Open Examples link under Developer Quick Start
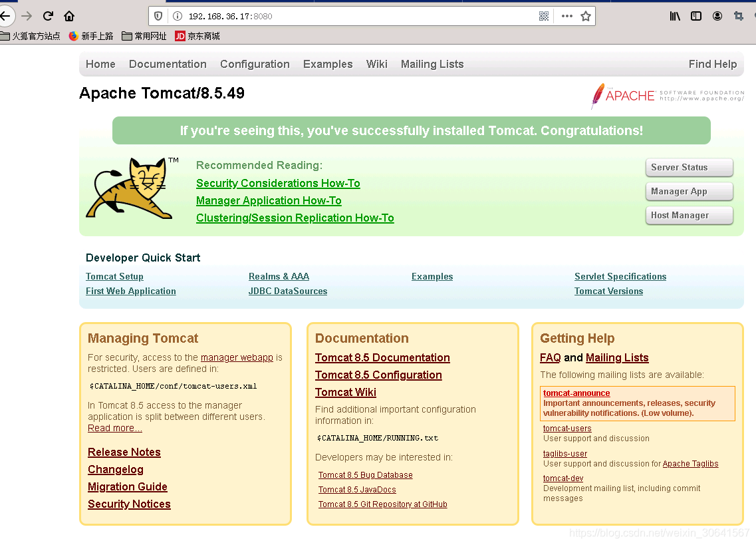756x545 pixels. click(432, 277)
